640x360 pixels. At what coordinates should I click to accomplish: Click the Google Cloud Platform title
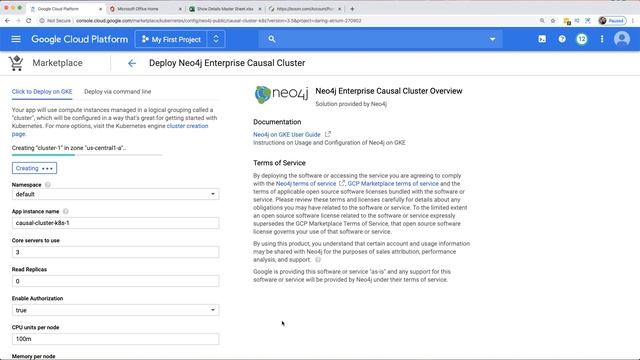[80, 39]
